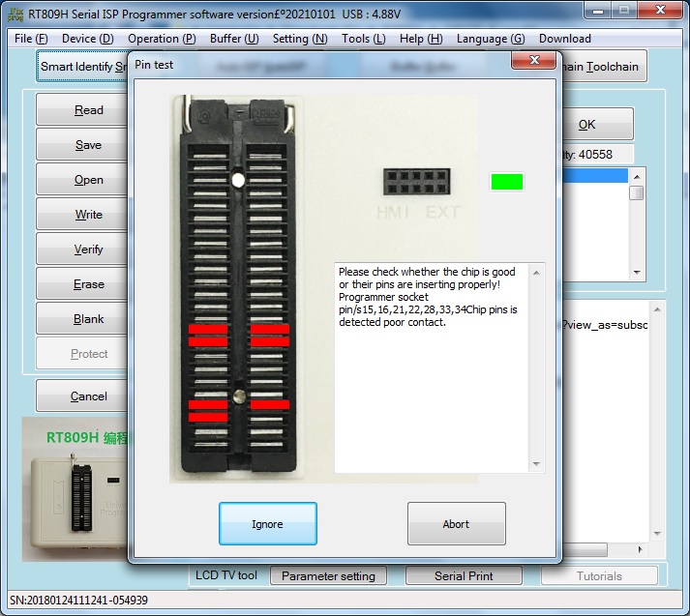Open the Tutorials button

tap(599, 576)
